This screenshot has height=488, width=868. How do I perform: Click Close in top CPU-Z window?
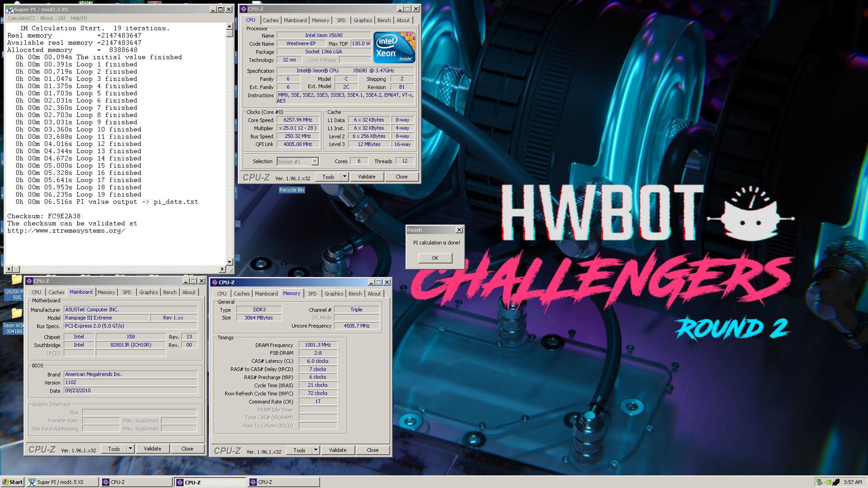[x=401, y=177]
